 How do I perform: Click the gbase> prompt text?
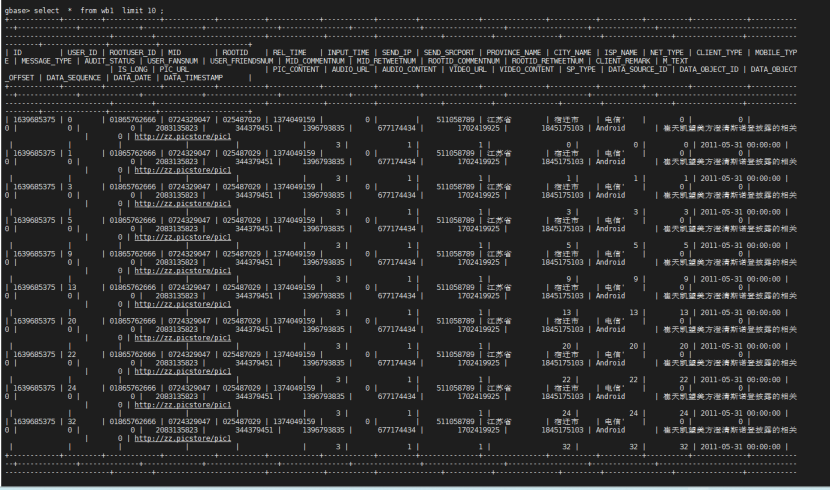(x=17, y=11)
